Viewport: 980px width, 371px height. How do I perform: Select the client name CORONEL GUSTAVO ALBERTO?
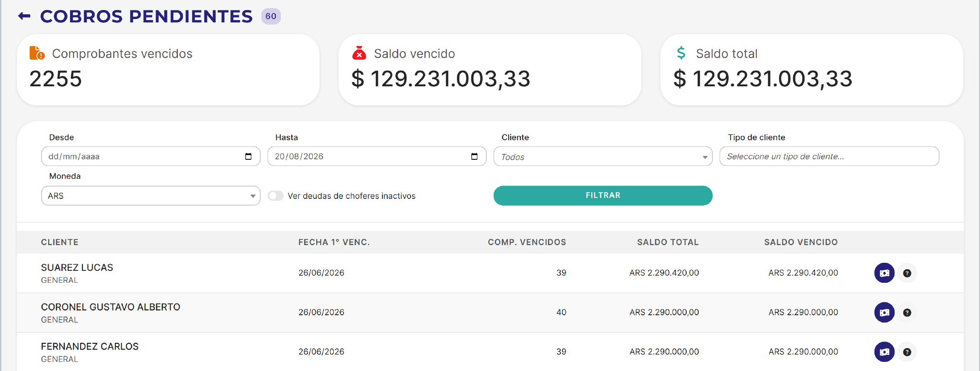pos(111,307)
